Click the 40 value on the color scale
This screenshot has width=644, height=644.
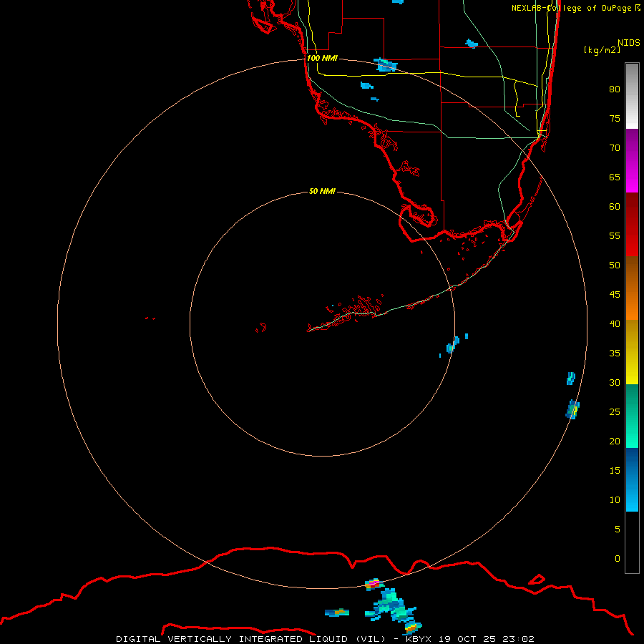pos(615,324)
